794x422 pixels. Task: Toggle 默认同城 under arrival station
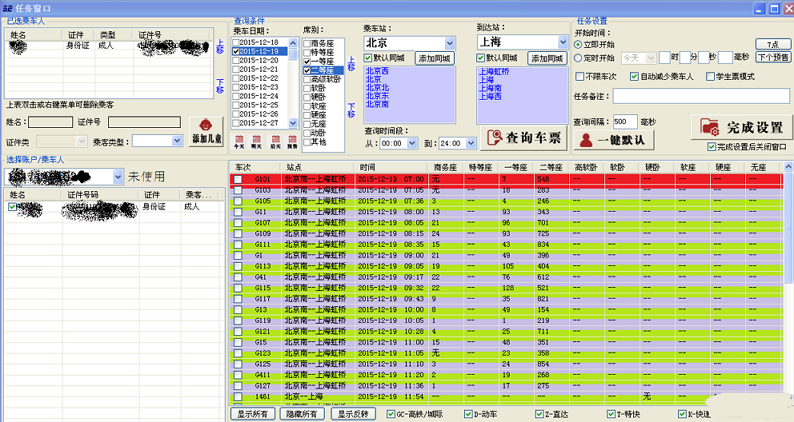[481, 58]
